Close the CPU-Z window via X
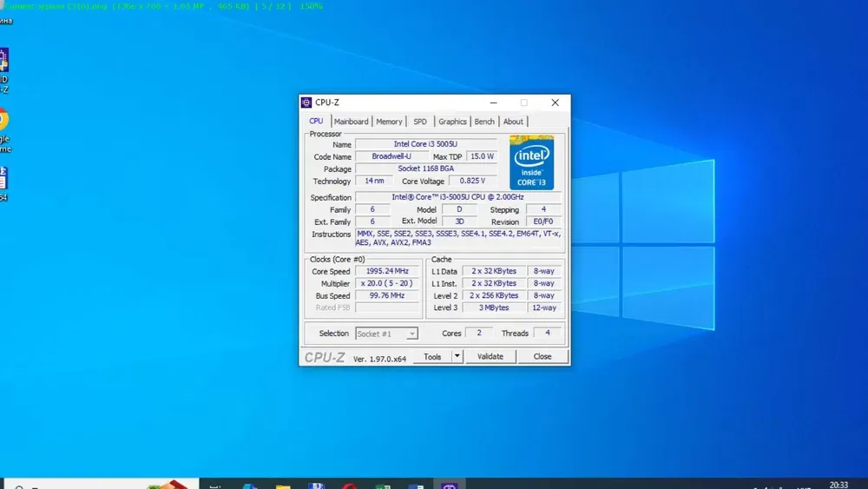Viewport: 868px width, 489px height. click(x=556, y=102)
